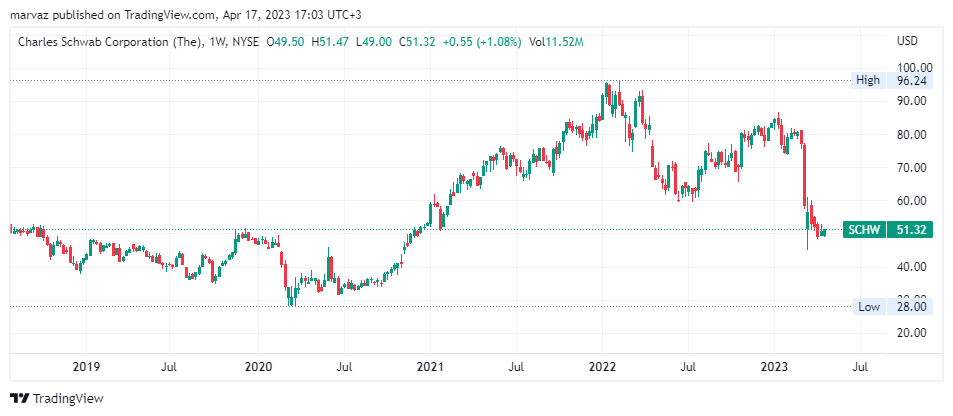Select the Charles Schwab Corporation title
The width and height of the screenshot is (953, 416).
pyautogui.click(x=110, y=42)
